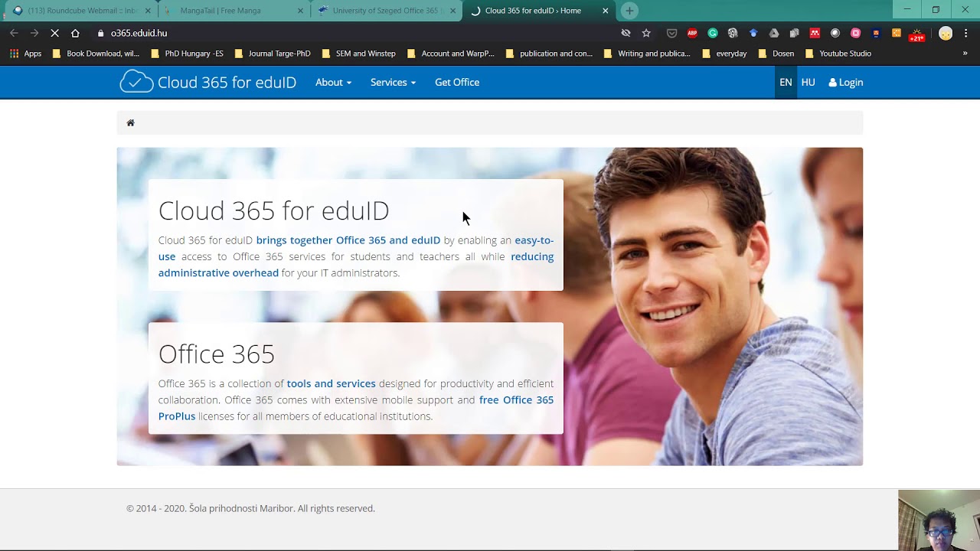Open 'PhD Hungary -ES' bookmark folder

(188, 54)
